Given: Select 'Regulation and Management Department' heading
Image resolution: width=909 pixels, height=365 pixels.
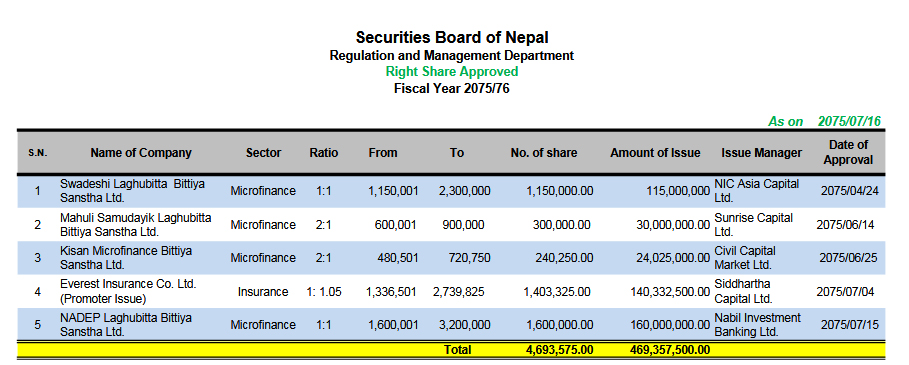Looking at the screenshot, I should (452, 56).
